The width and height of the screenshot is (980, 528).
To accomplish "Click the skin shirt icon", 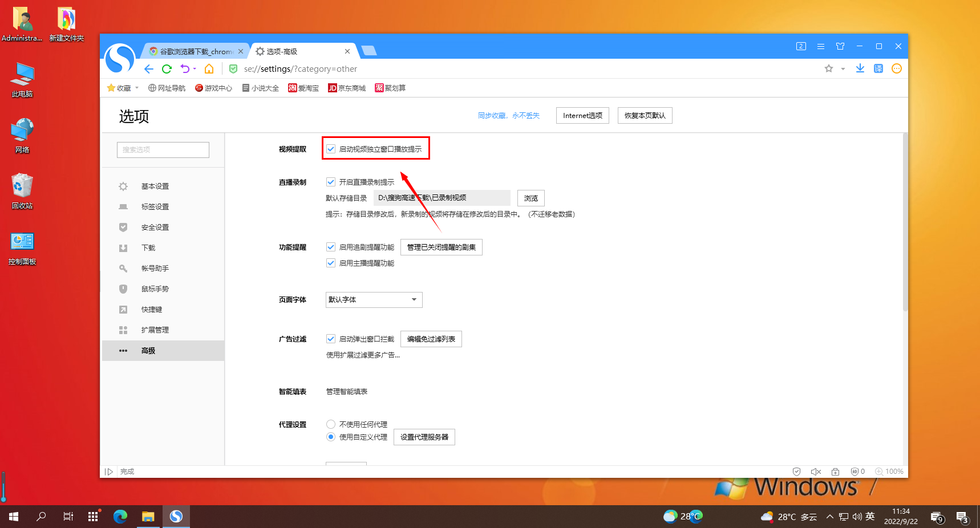I will 840,46.
